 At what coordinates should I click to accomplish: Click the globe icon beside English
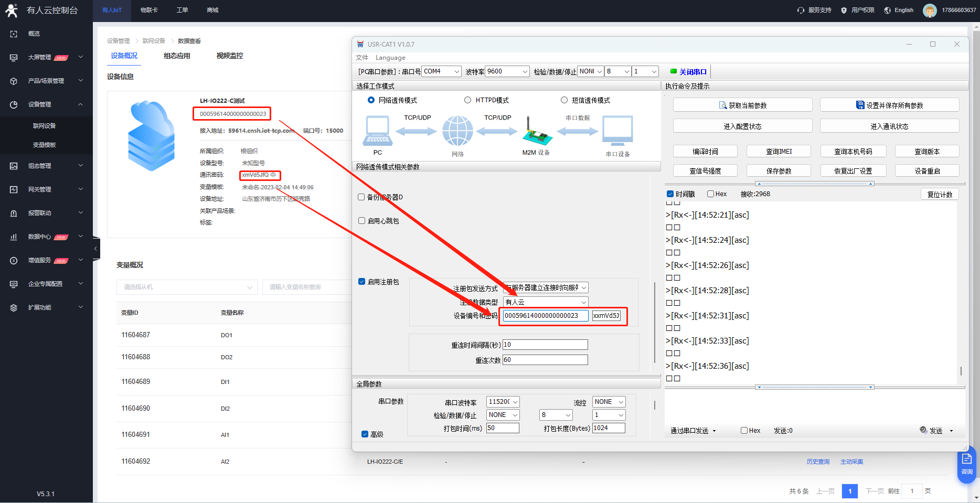[887, 10]
